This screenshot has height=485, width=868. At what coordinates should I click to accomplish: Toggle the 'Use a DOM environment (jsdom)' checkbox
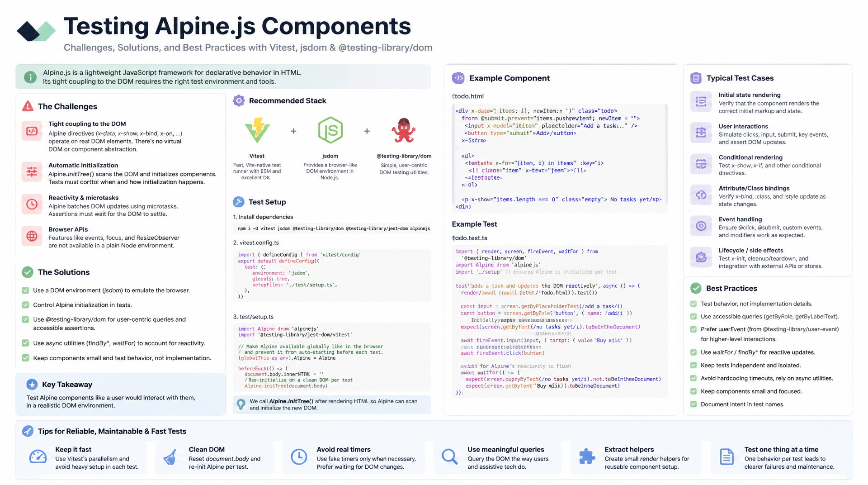[x=25, y=290]
